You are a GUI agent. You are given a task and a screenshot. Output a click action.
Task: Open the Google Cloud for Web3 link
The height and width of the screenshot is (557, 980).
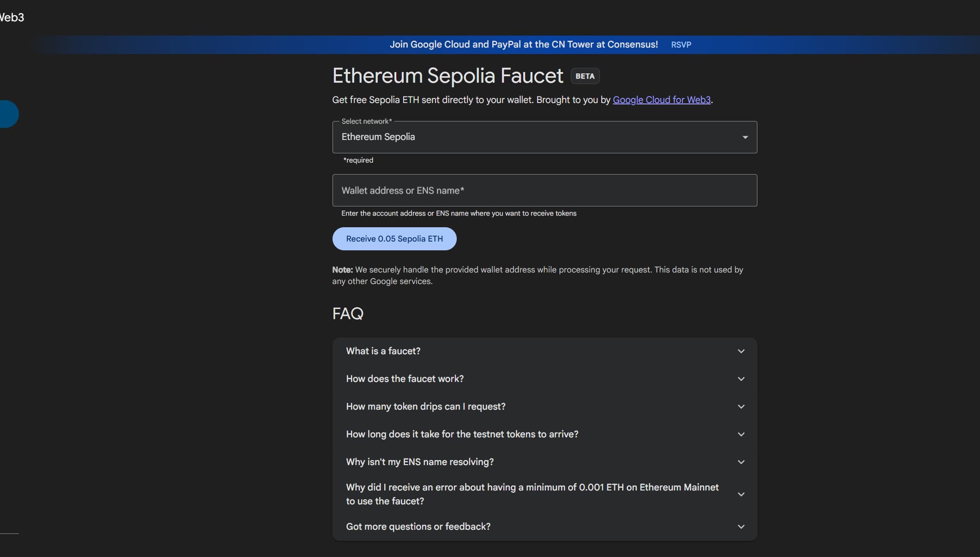click(661, 100)
